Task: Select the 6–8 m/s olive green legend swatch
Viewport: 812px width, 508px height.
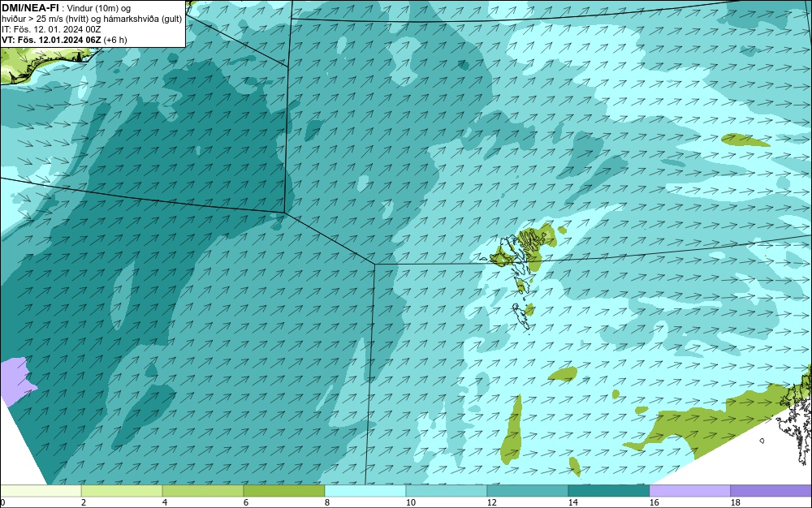Action: click(x=283, y=491)
